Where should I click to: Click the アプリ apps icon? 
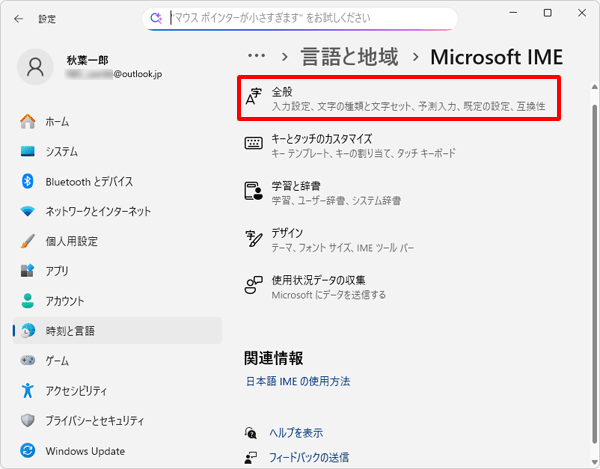tap(28, 271)
